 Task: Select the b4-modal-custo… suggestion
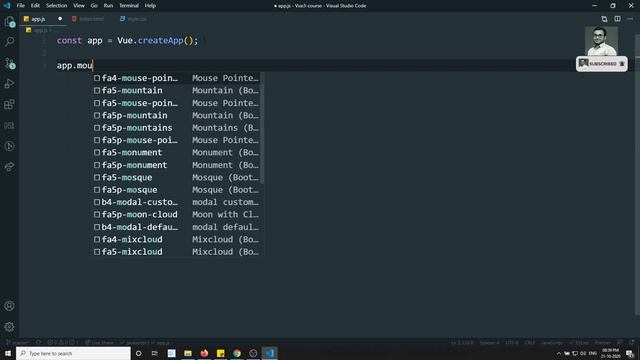coord(176,202)
